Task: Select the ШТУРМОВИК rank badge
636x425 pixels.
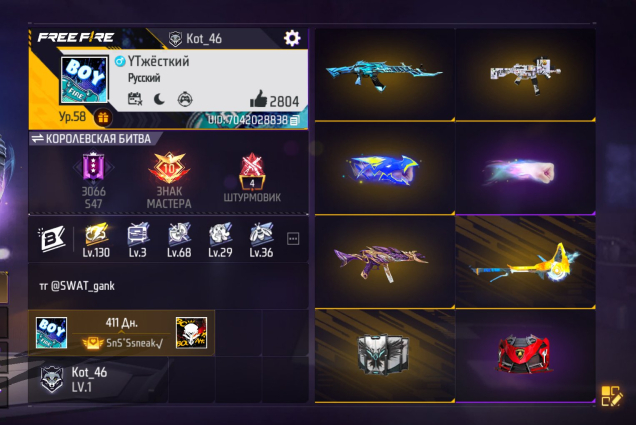Action: point(252,178)
